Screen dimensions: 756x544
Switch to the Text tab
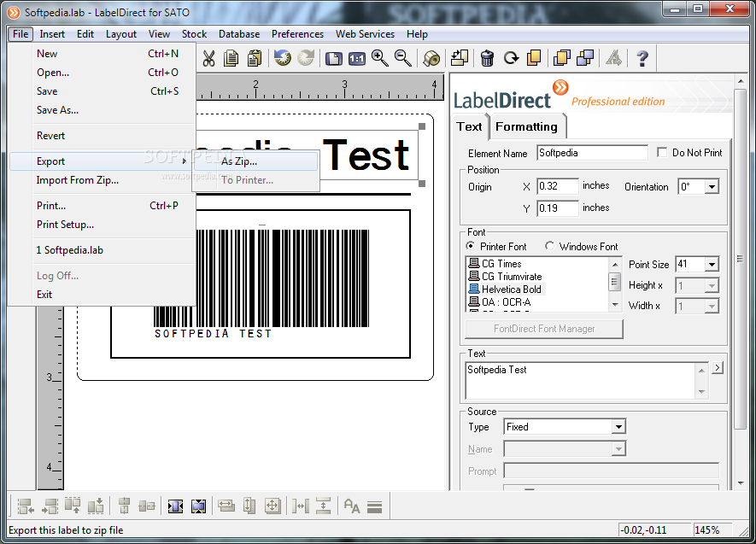point(469,126)
